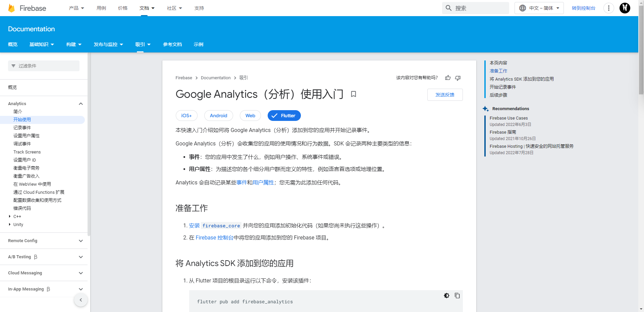Open the 概览 documentation tab
The image size is (644, 312).
13,44
